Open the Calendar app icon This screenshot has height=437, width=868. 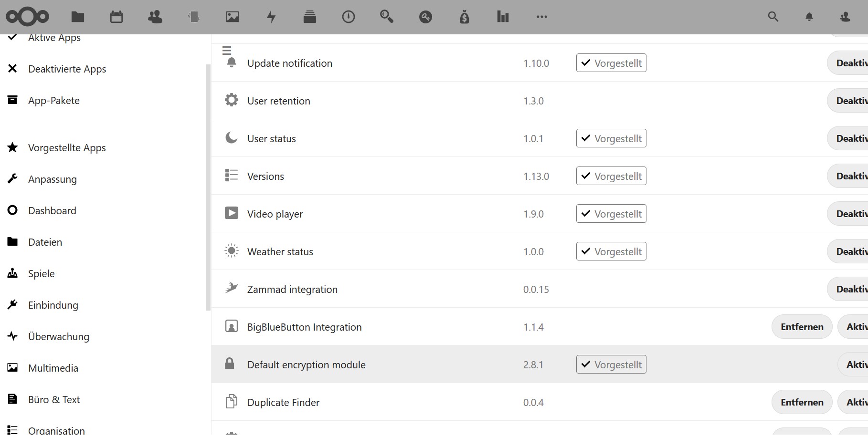pyautogui.click(x=116, y=16)
